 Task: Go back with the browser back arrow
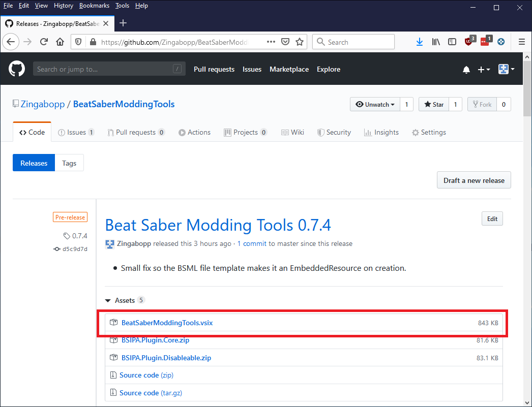tap(11, 42)
